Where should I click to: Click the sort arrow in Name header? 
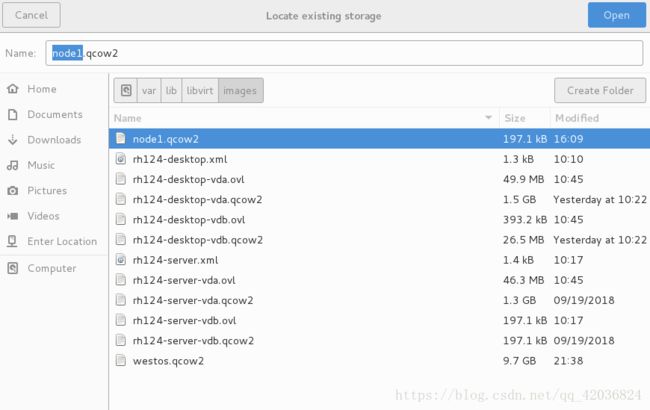click(488, 118)
